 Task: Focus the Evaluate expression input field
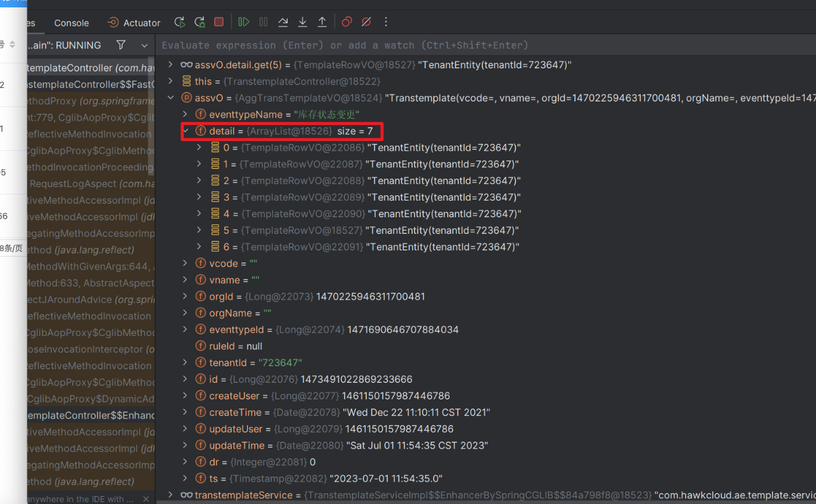(487, 45)
